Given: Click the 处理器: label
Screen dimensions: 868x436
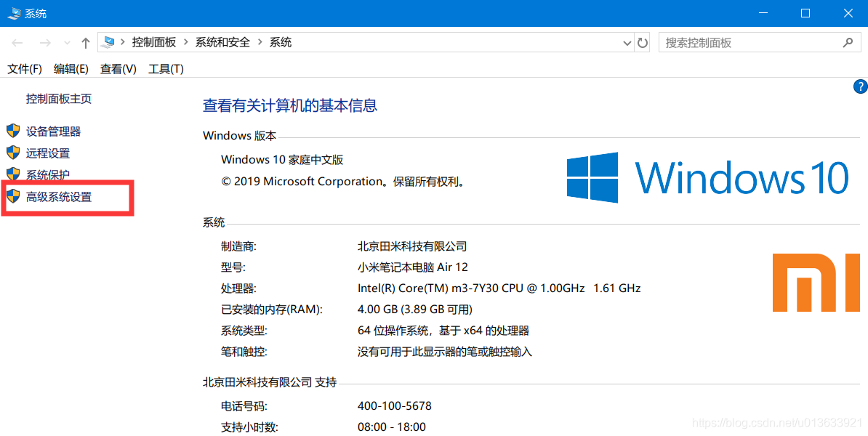Looking at the screenshot, I should (238, 288).
